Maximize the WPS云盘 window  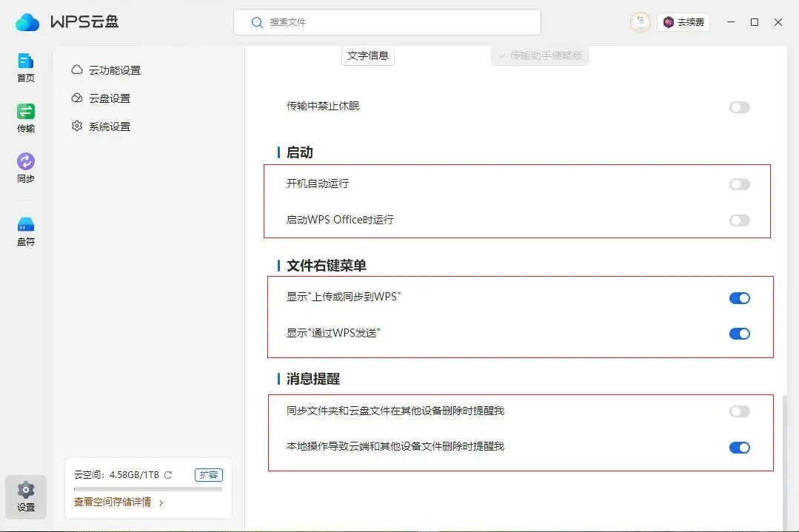pyautogui.click(x=755, y=22)
